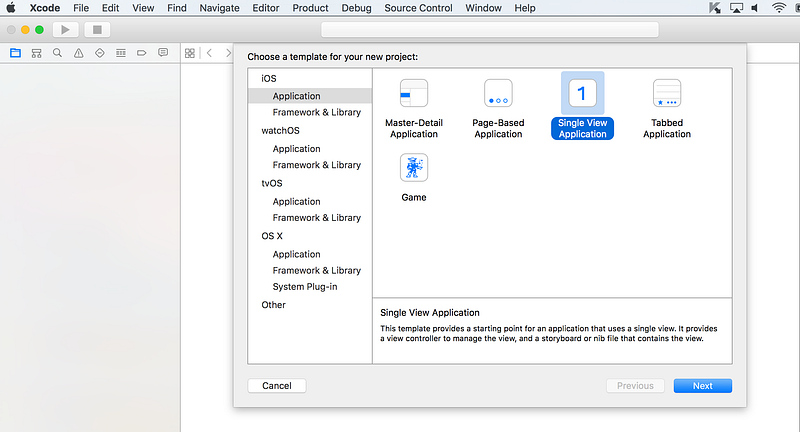Open the Test navigator diamond icon
This screenshot has width=800, height=432.
99,53
